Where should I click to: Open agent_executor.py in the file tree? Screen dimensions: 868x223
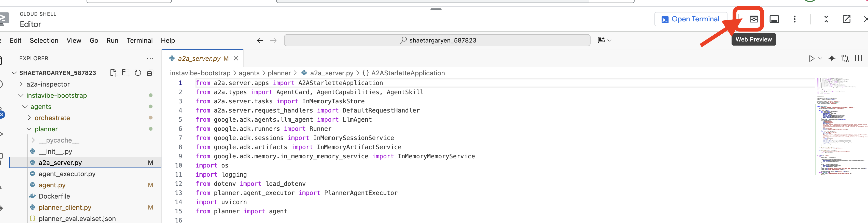67,174
